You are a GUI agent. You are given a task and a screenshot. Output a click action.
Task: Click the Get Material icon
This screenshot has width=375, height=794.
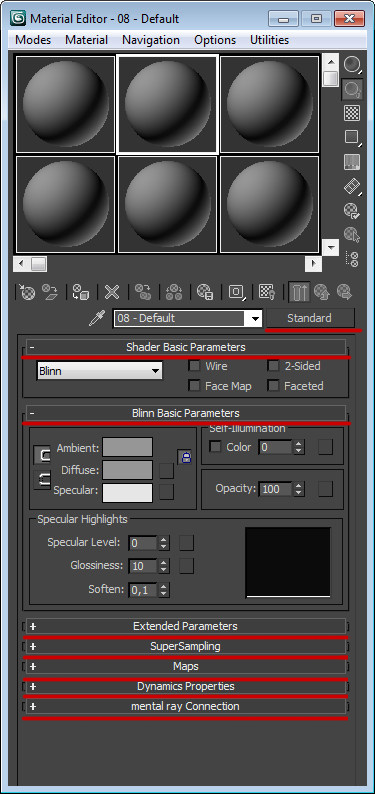pyautogui.click(x=26, y=292)
